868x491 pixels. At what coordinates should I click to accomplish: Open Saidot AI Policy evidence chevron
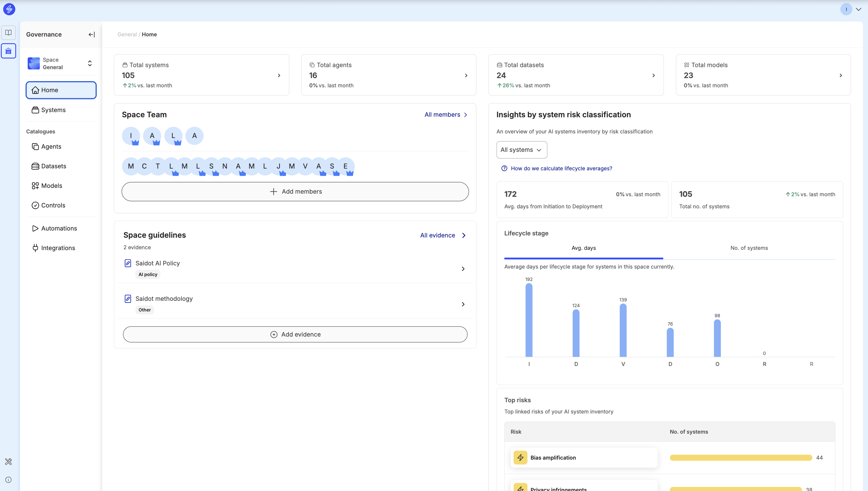click(463, 269)
